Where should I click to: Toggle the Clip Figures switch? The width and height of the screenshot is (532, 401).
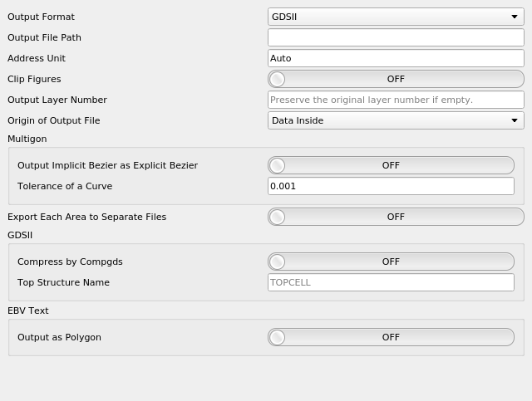(x=396, y=79)
